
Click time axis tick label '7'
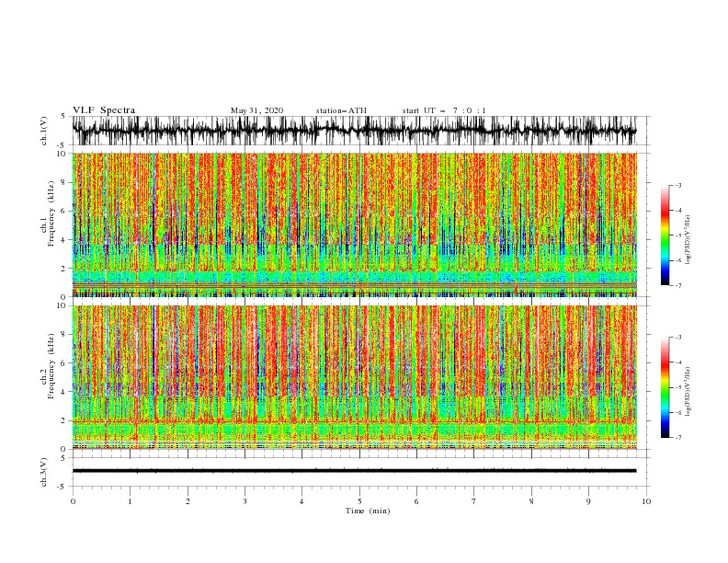[x=474, y=501]
